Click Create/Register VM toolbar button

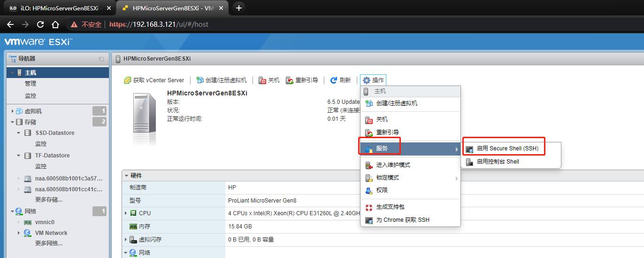pos(222,80)
